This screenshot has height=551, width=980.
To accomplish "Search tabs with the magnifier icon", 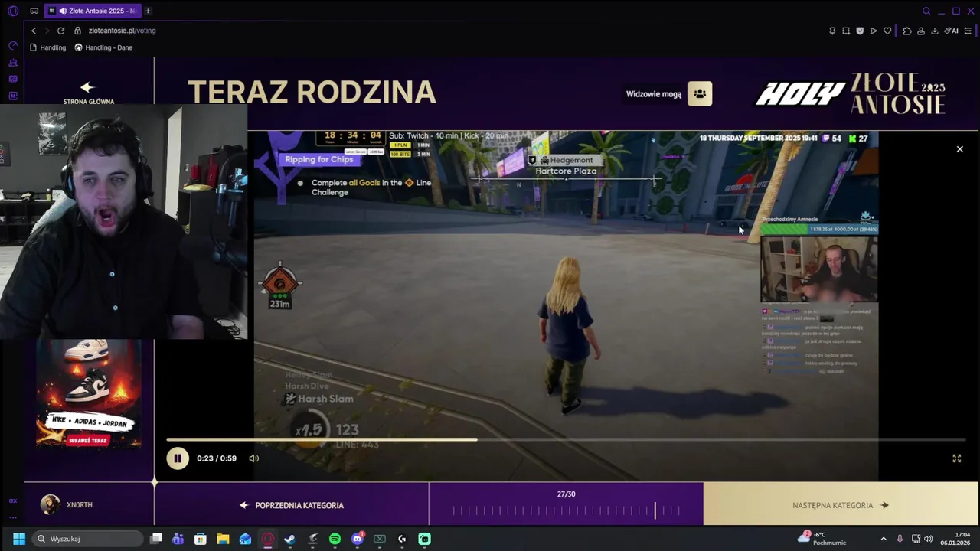I will 926,11.
